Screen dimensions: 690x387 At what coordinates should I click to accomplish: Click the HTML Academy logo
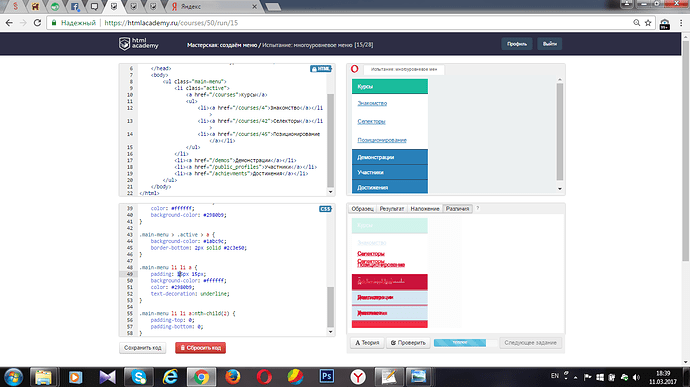click(x=138, y=44)
